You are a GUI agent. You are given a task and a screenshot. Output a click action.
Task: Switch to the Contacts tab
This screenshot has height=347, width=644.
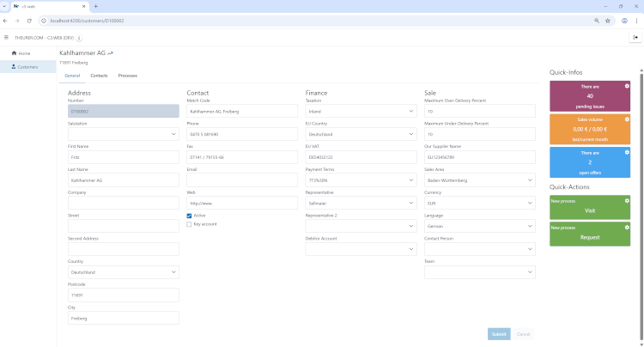tap(99, 76)
